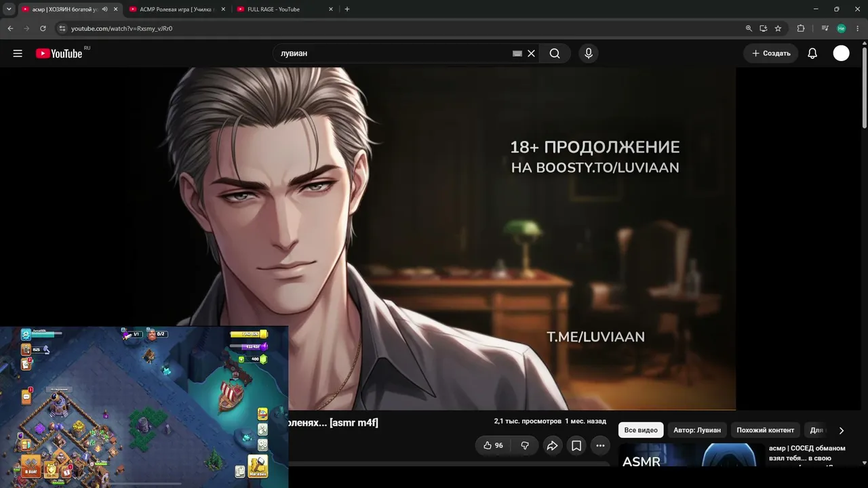Click the elixir resource bar in game
Screen dimensions: 868x488
tap(248, 346)
